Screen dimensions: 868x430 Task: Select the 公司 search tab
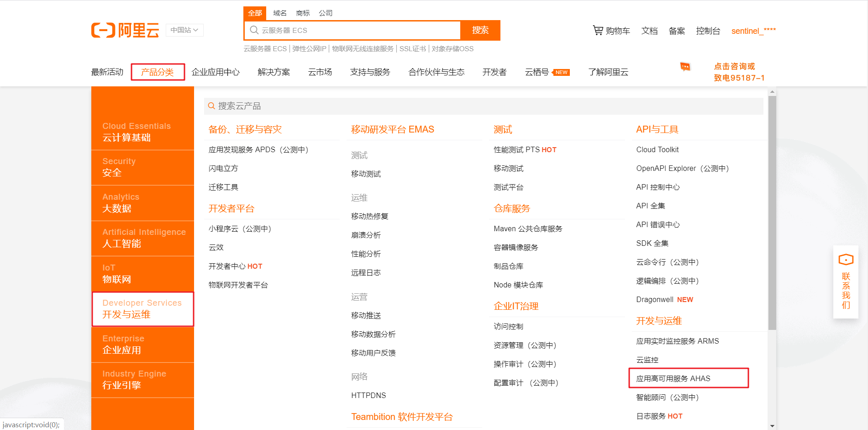click(x=326, y=13)
